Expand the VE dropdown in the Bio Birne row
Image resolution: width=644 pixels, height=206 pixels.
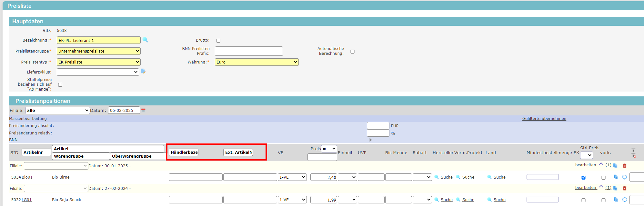(x=292, y=177)
